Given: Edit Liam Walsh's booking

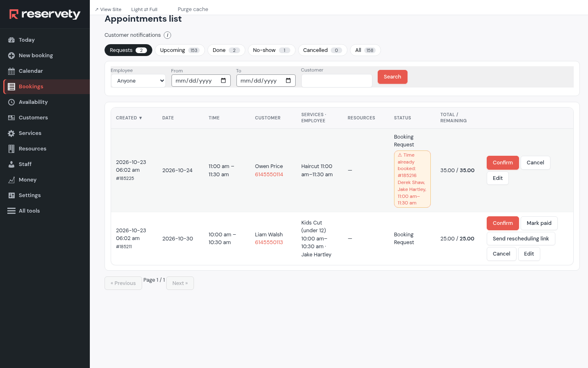Looking at the screenshot, I should tap(529, 254).
